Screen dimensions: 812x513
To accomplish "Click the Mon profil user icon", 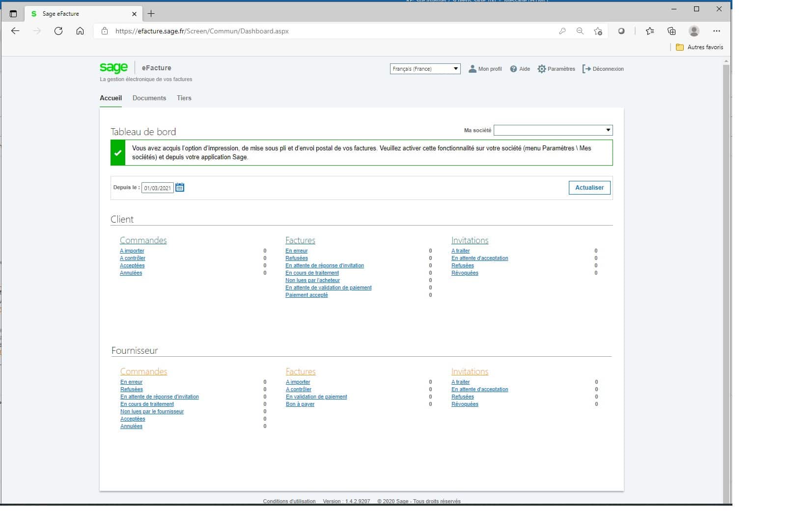I will point(472,69).
